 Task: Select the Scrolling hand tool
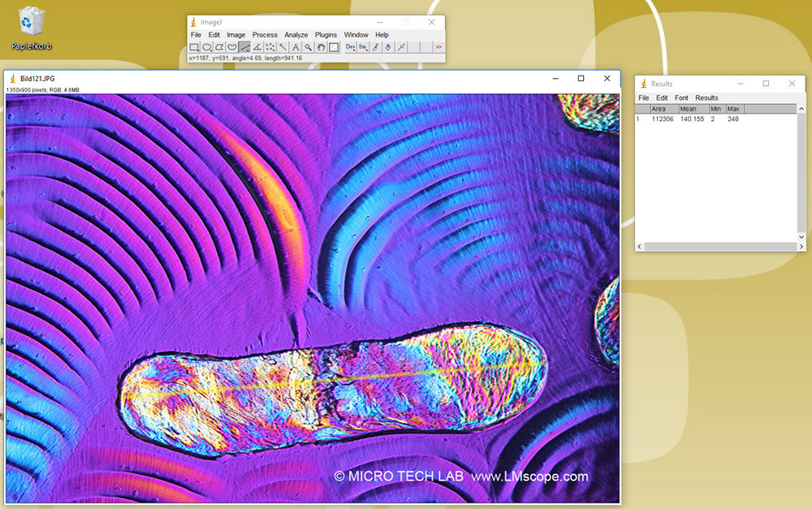(x=320, y=47)
